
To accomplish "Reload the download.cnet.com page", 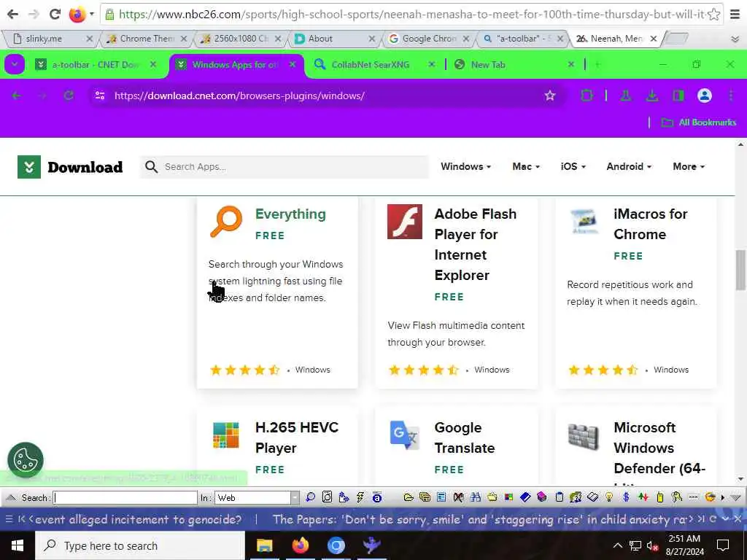I will (x=69, y=96).
